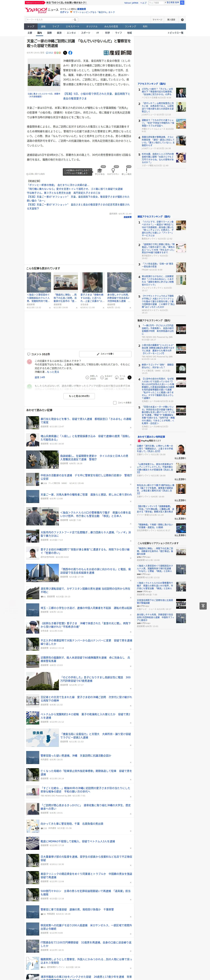Click the top-bar web search magnifier button
The height and width of the screenshot is (980, 210).
click(x=182, y=3)
